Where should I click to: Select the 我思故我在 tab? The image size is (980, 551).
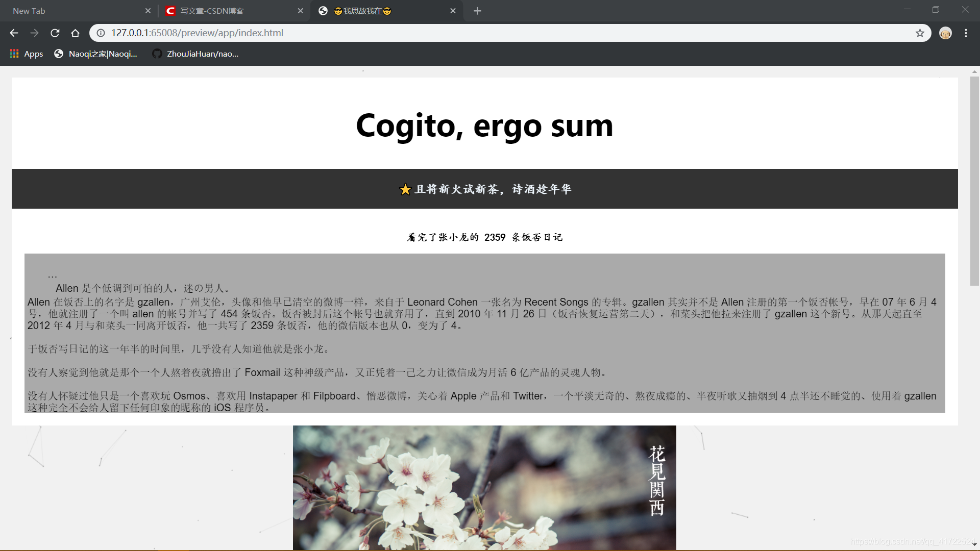point(386,11)
